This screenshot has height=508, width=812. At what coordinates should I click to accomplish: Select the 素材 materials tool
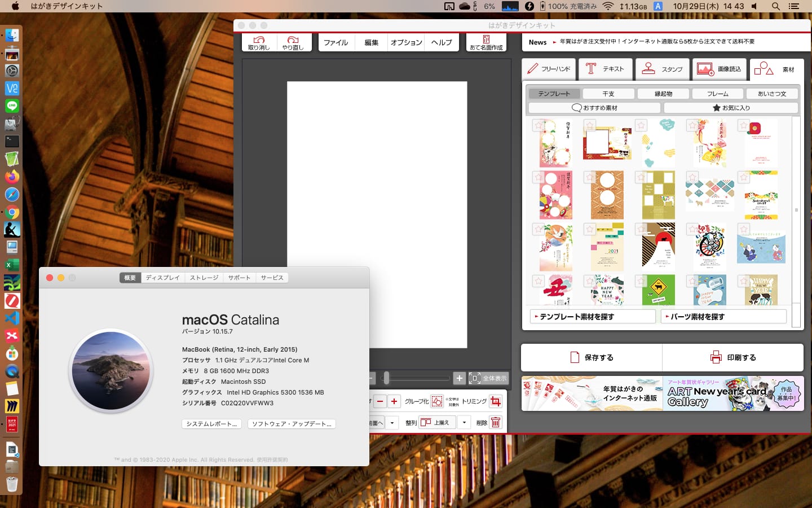[776, 69]
